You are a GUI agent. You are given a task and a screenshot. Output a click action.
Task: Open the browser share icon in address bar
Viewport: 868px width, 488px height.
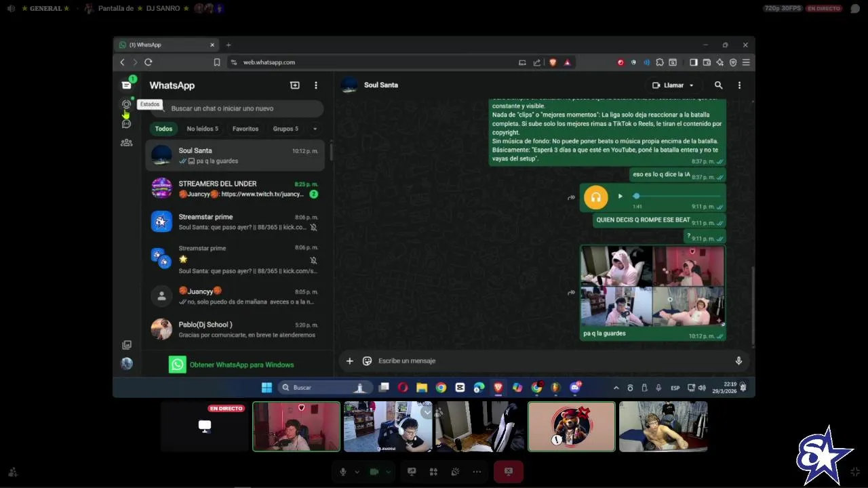[537, 62]
